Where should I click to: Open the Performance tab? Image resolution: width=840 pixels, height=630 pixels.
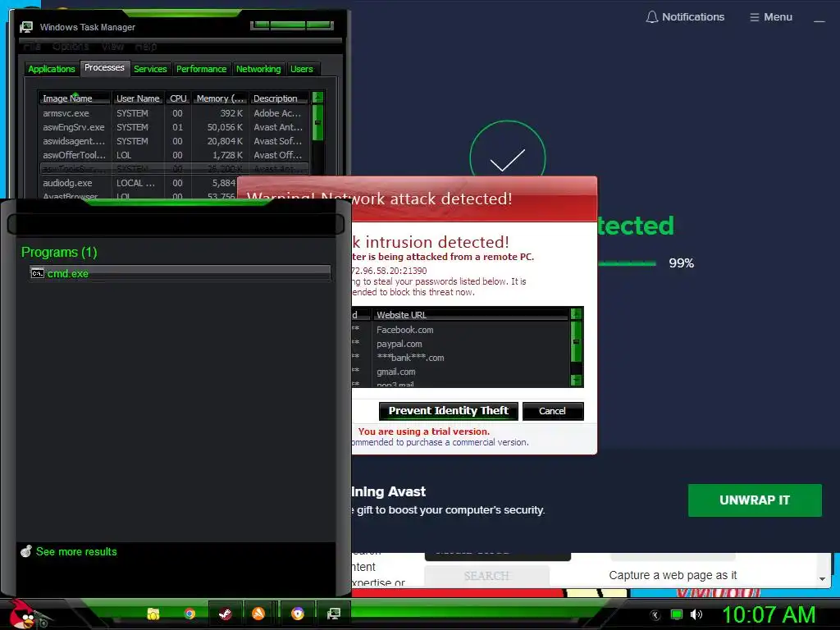click(x=202, y=69)
